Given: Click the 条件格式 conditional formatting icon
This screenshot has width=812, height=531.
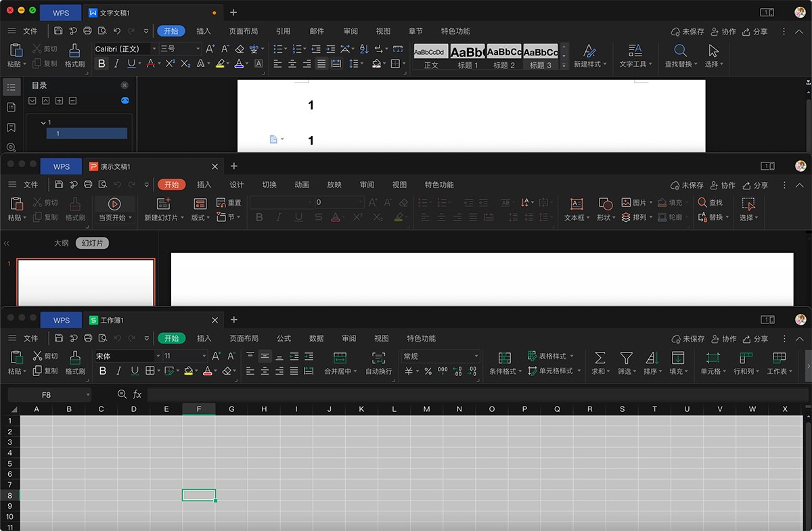Looking at the screenshot, I should pos(504,358).
